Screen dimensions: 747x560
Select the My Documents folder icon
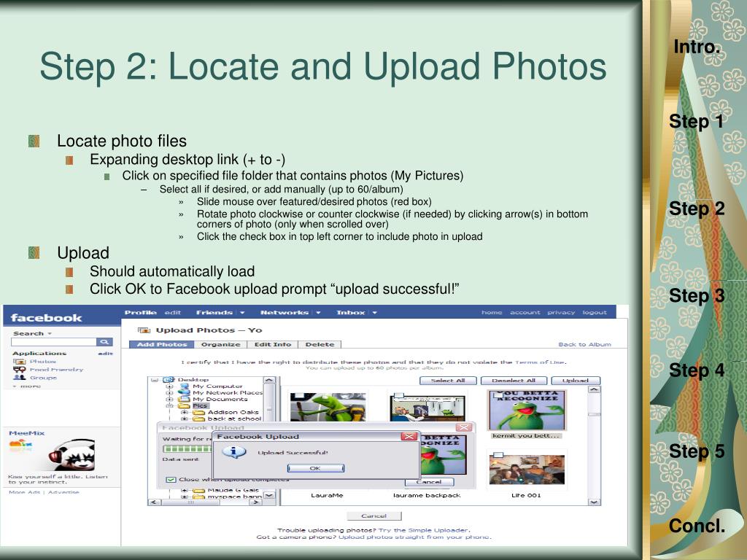184,399
